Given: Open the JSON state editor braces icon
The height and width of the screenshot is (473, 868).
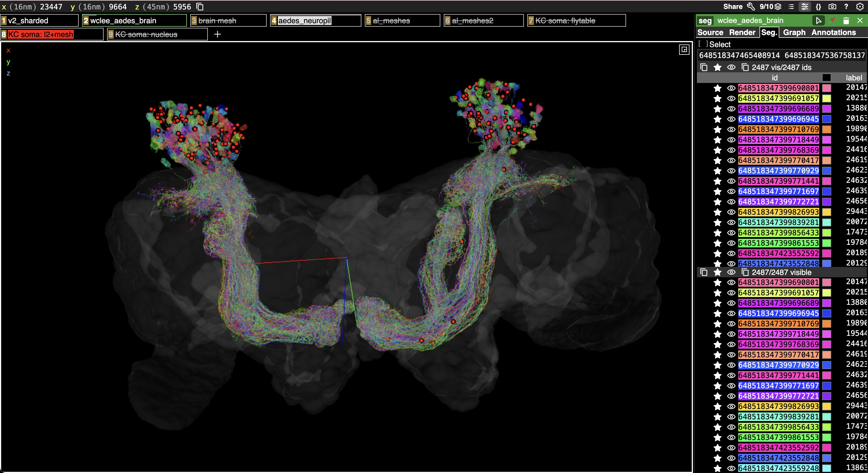Looking at the screenshot, I should (818, 6).
